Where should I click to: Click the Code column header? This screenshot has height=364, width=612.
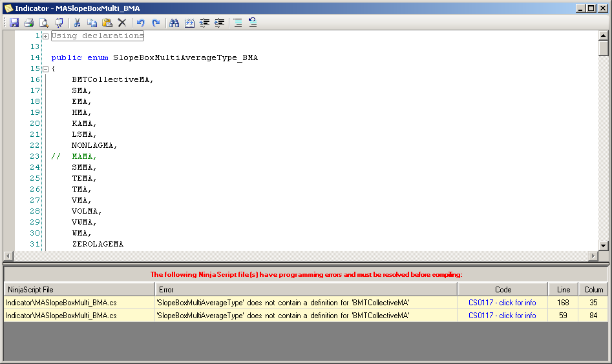503,290
